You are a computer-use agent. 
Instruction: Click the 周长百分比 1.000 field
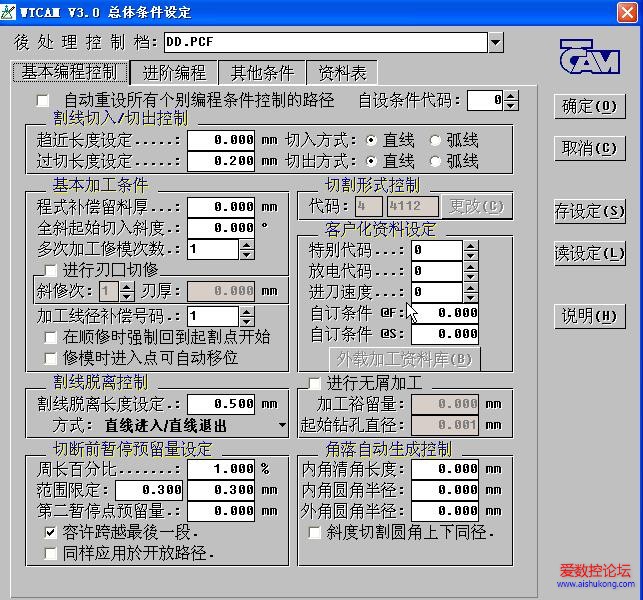click(x=221, y=469)
